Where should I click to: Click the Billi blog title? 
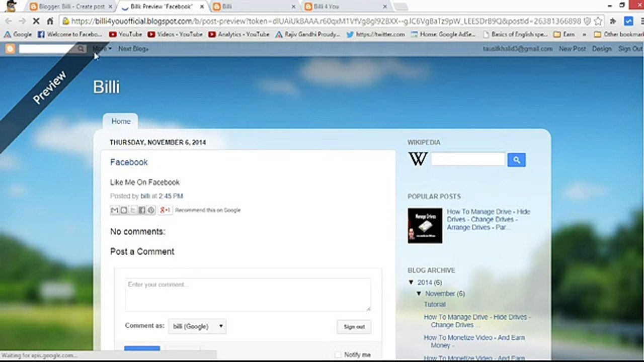(x=106, y=86)
